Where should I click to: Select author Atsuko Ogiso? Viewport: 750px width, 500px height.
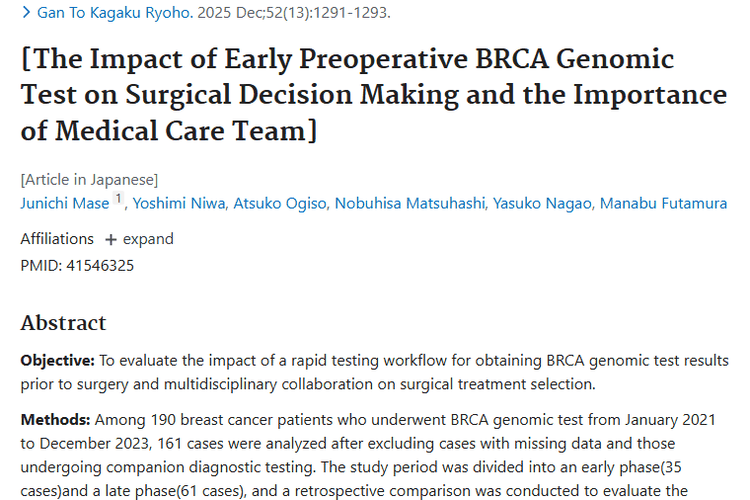280,204
